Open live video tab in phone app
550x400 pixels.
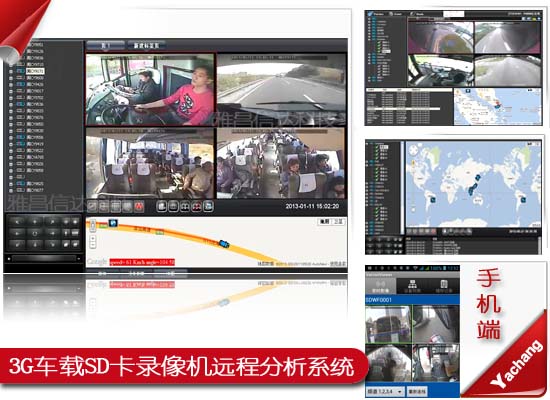tap(380, 285)
